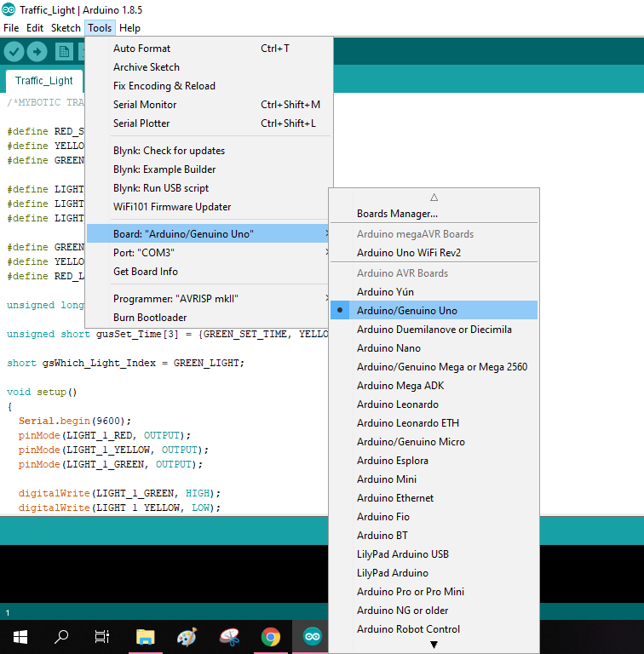644x654 pixels.
Task: Open Paint from the taskbar
Action: [187, 637]
